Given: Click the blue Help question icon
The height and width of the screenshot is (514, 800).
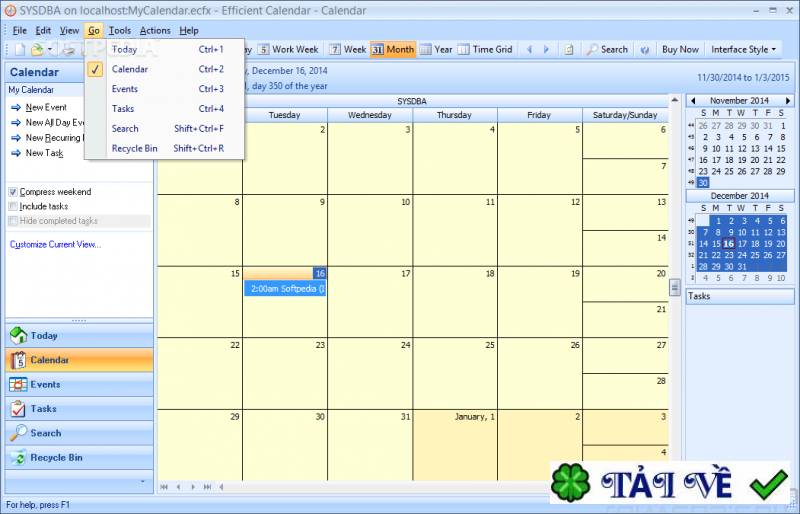Looking at the screenshot, I should (x=645, y=50).
